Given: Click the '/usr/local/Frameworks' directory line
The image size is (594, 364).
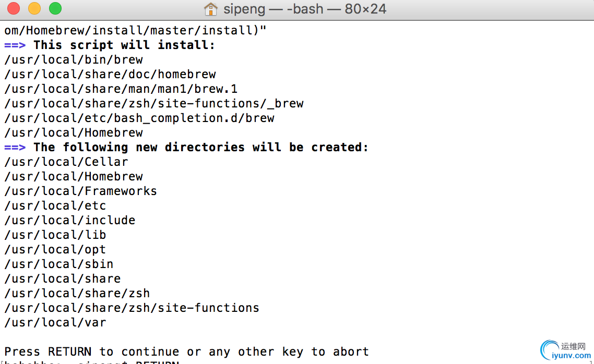Looking at the screenshot, I should click(x=81, y=191).
